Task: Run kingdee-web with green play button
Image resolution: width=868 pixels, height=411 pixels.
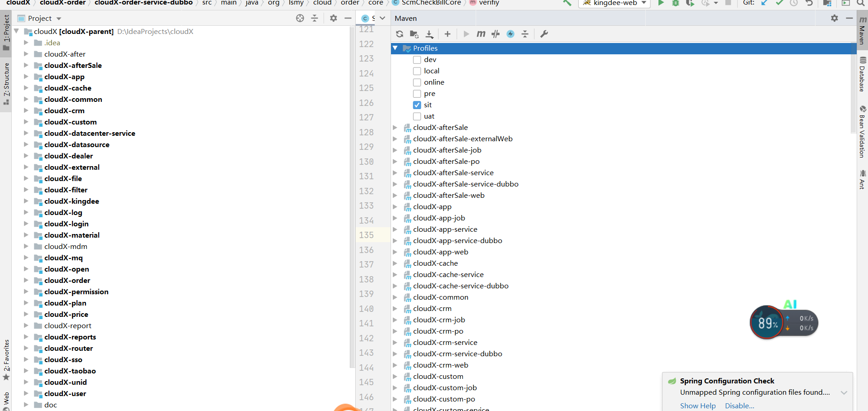Action: tap(661, 3)
